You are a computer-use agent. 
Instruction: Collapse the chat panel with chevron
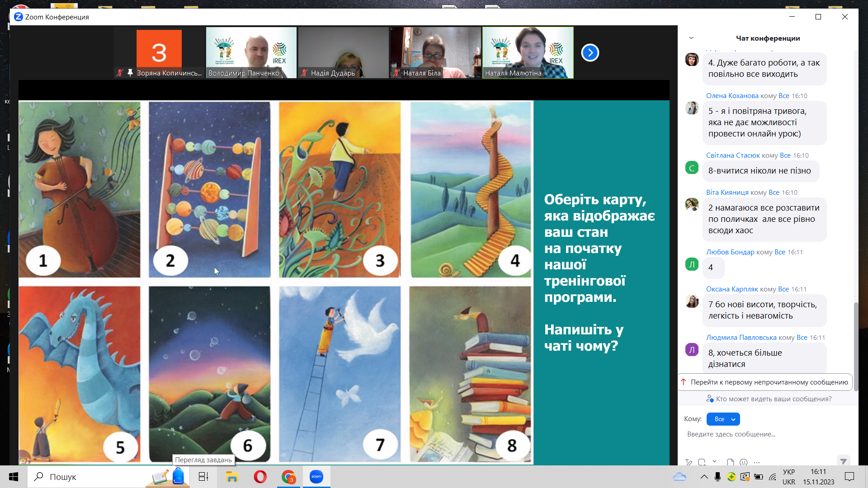[691, 38]
